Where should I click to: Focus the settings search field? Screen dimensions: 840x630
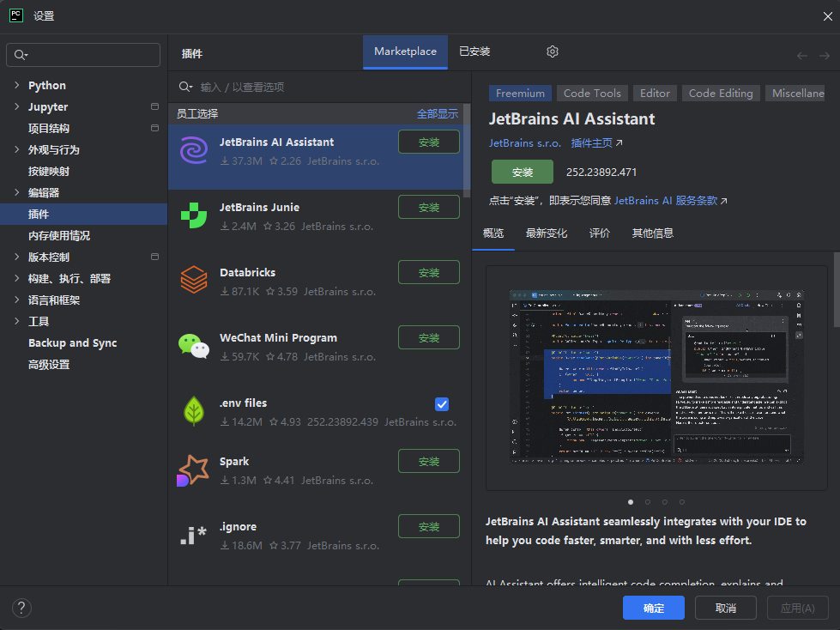(x=83, y=55)
